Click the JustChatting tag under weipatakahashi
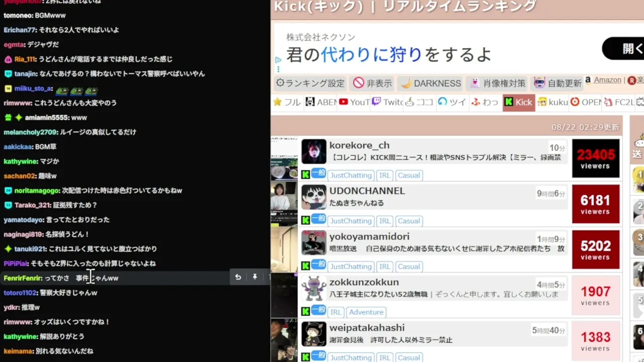This screenshot has width=644, height=362. coord(351,358)
